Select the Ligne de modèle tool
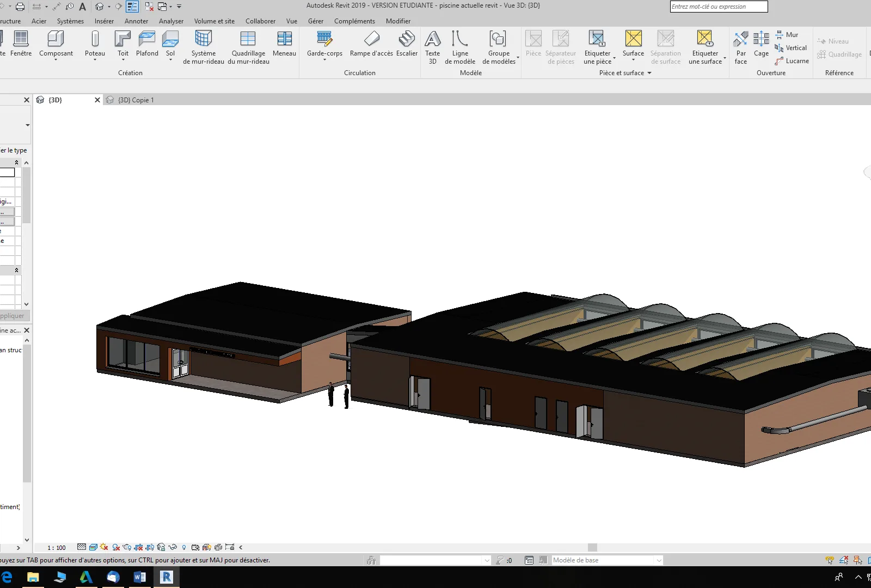Screen dimensions: 871x588 [460, 47]
